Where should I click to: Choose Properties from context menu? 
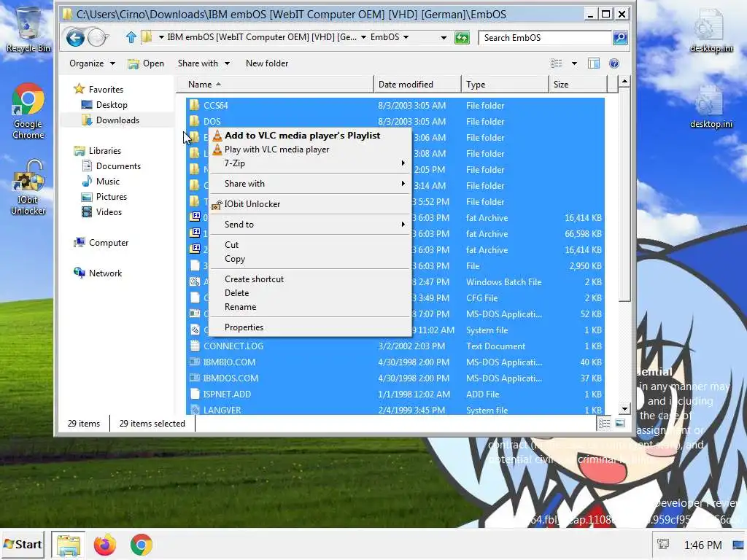click(310, 327)
